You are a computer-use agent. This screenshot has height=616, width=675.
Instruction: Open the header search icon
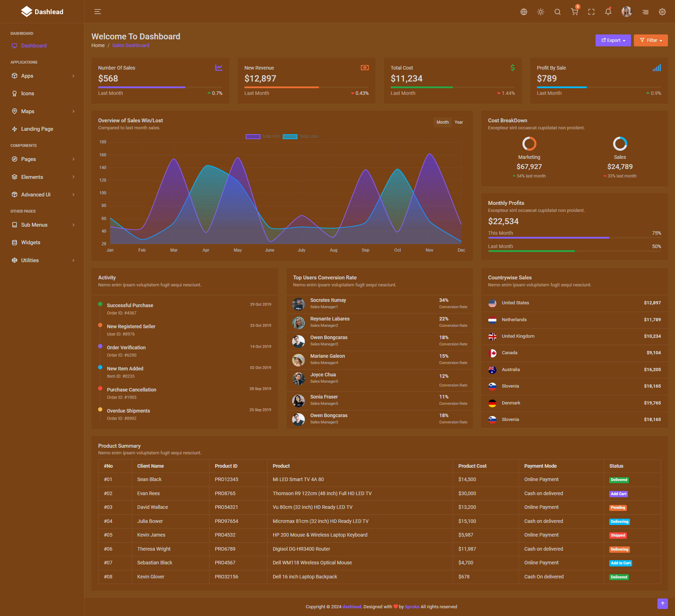click(x=558, y=12)
